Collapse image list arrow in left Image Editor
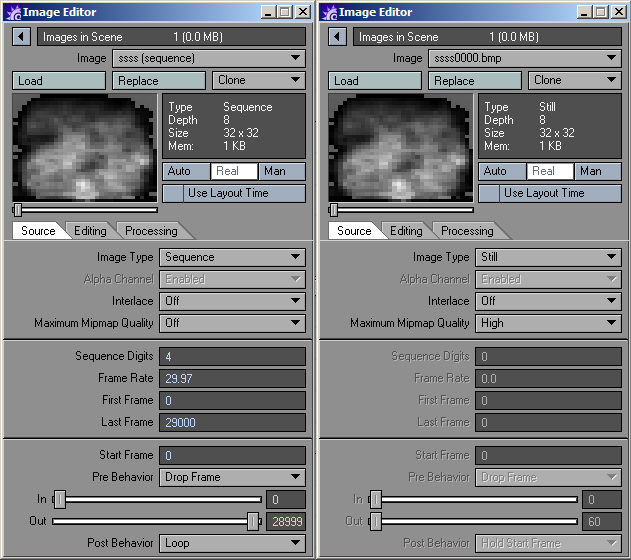Image resolution: width=631 pixels, height=560 pixels. [21, 37]
